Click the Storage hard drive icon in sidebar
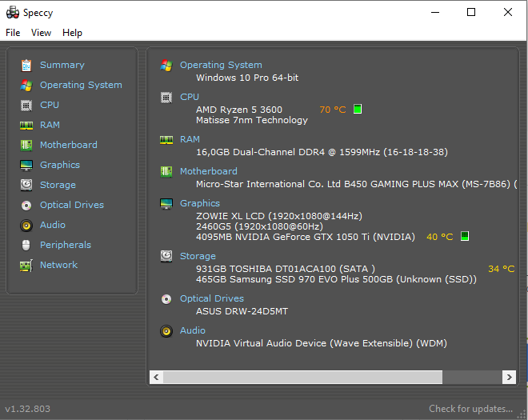Image resolution: width=528 pixels, height=420 pixels. click(x=26, y=186)
